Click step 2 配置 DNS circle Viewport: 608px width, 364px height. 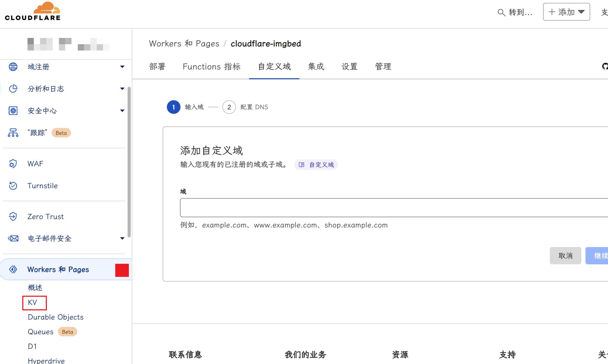tap(229, 107)
